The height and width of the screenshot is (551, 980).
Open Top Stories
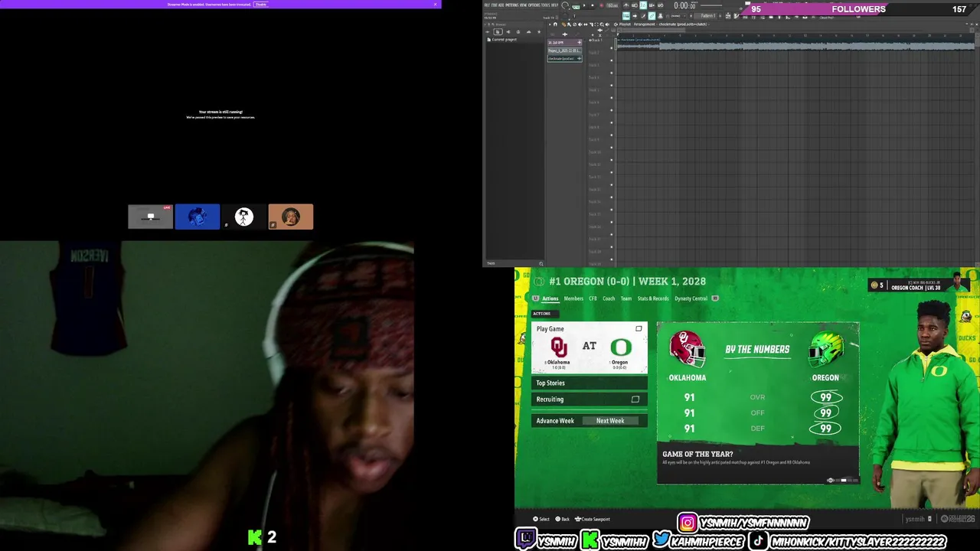pyautogui.click(x=590, y=383)
